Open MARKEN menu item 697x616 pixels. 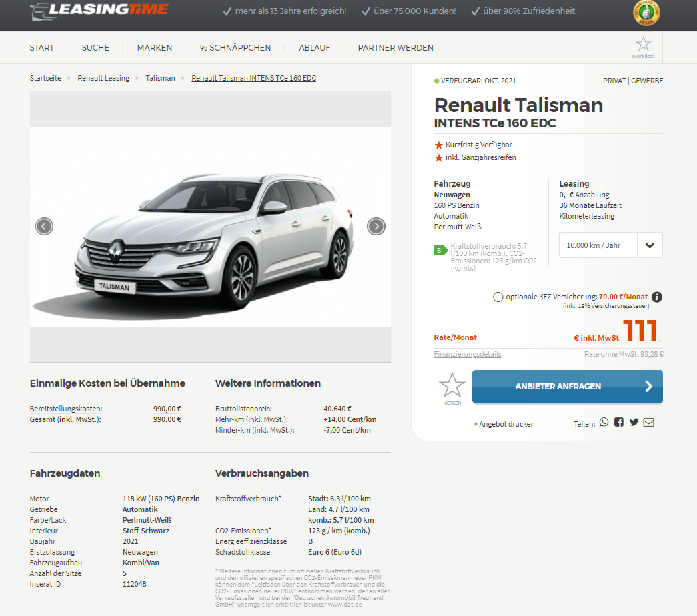click(x=155, y=47)
